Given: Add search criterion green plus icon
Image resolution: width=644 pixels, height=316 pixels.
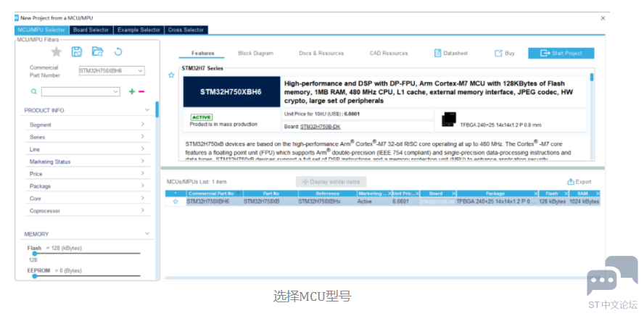Looking at the screenshot, I should [132, 91].
